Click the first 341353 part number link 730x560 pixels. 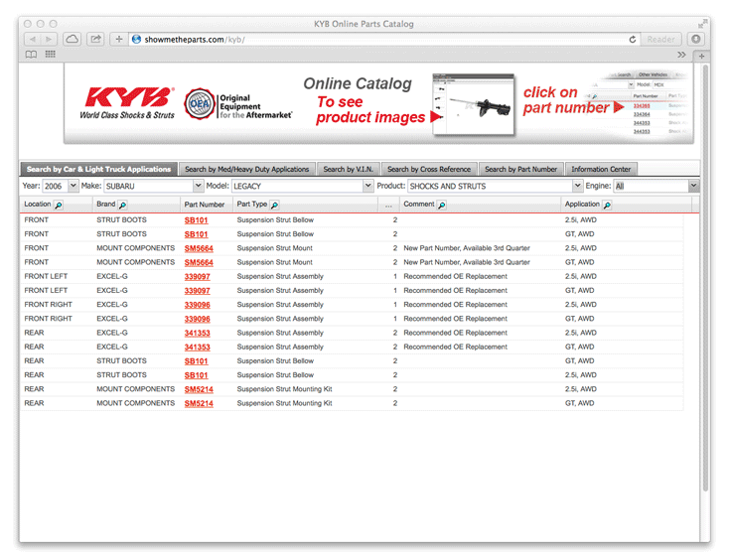197,333
